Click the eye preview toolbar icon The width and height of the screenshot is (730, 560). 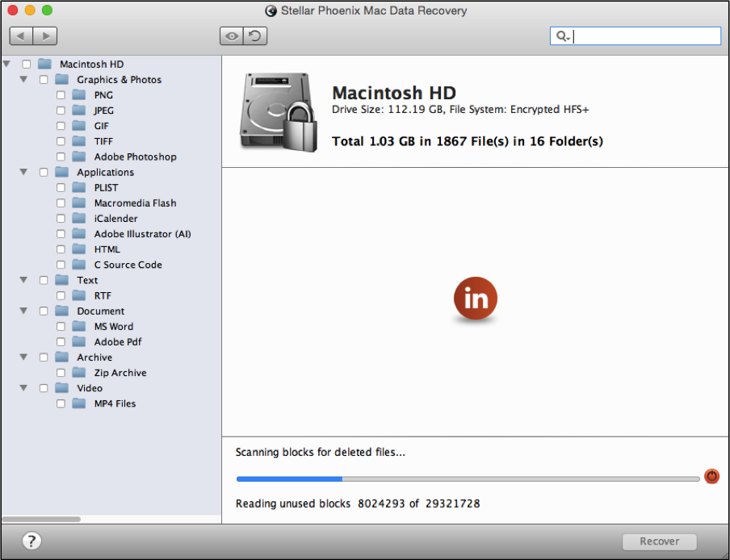click(232, 36)
